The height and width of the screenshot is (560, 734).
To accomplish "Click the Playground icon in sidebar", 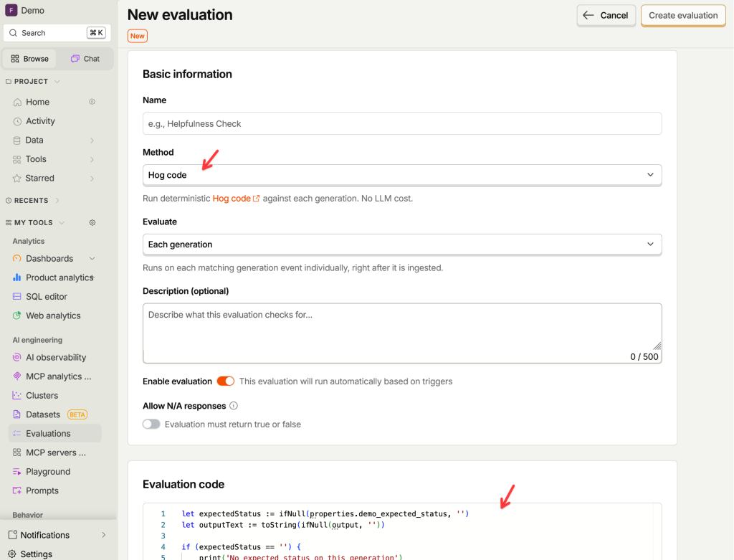I will 17,472.
